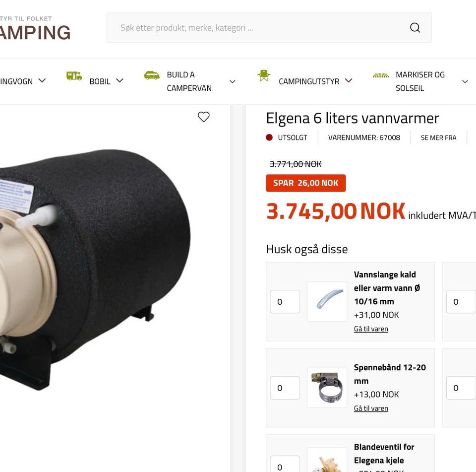Screen dimensions: 476x472
Task: Expand the Markiser og Solseil chevron
Action: [465, 81]
